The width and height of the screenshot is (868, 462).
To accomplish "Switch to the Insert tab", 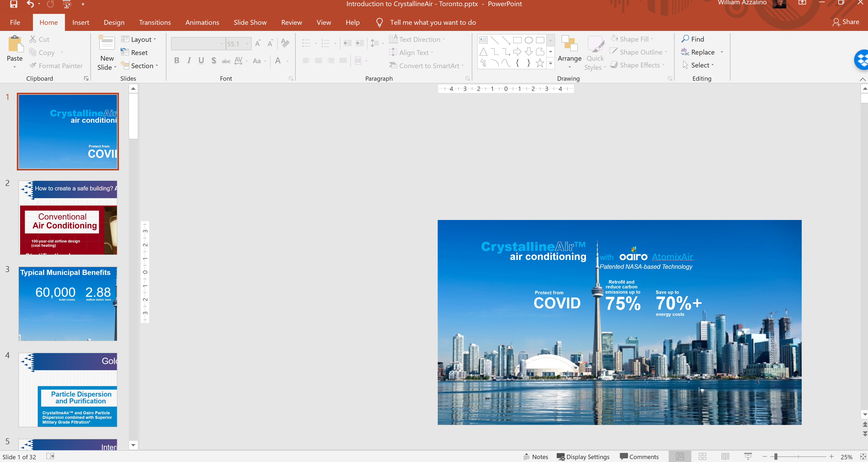I will pos(81,22).
